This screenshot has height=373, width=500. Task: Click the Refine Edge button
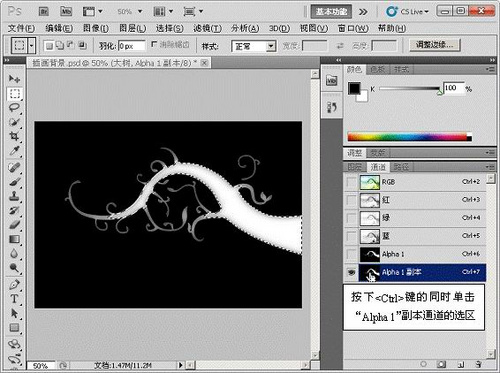coord(435,45)
